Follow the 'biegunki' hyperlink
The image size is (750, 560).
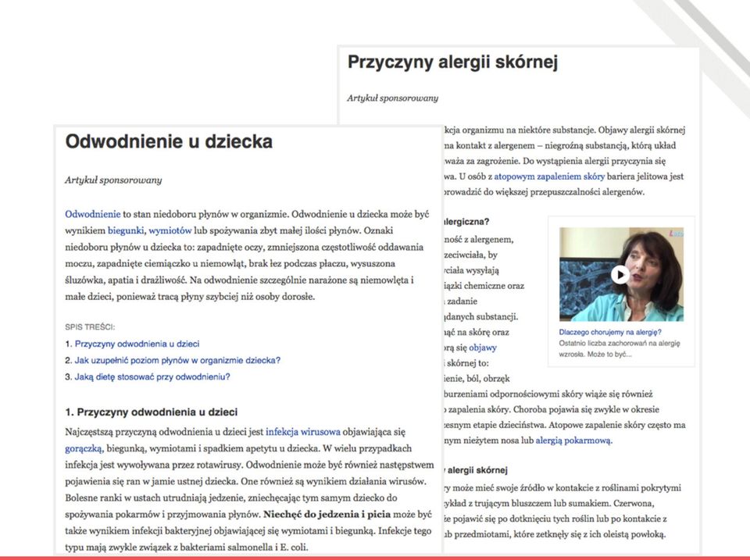click(126, 230)
